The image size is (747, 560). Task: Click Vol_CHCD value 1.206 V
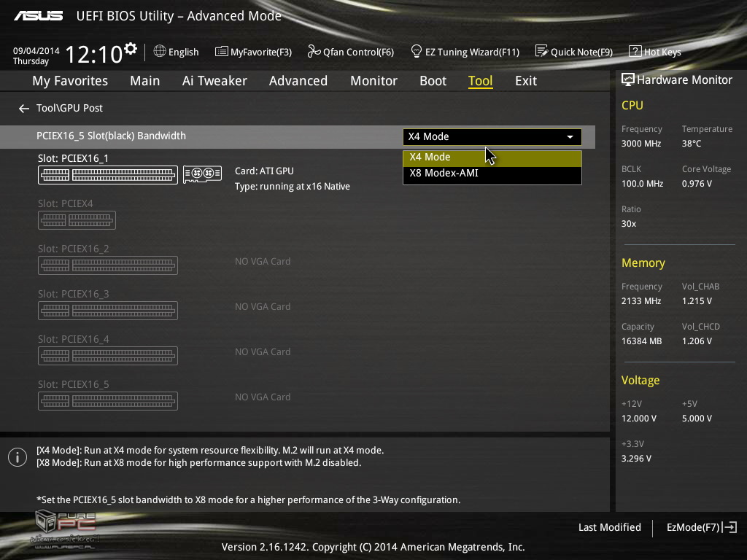(x=697, y=341)
